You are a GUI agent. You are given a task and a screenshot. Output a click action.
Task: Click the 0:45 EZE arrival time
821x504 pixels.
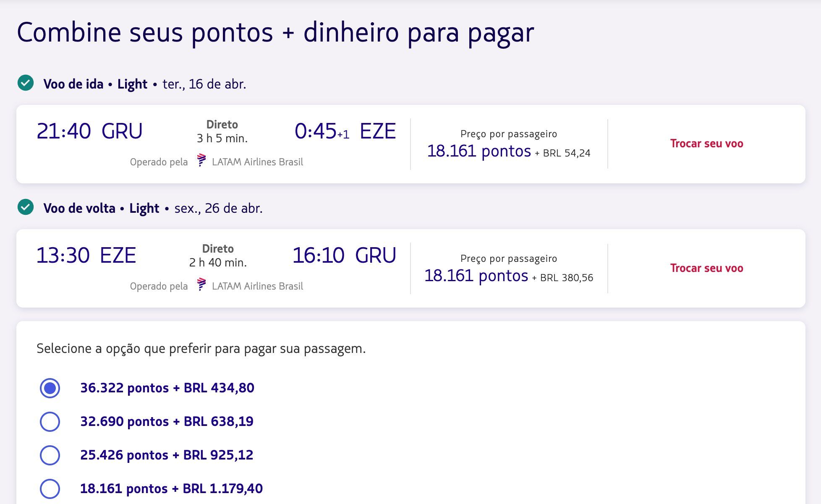345,131
